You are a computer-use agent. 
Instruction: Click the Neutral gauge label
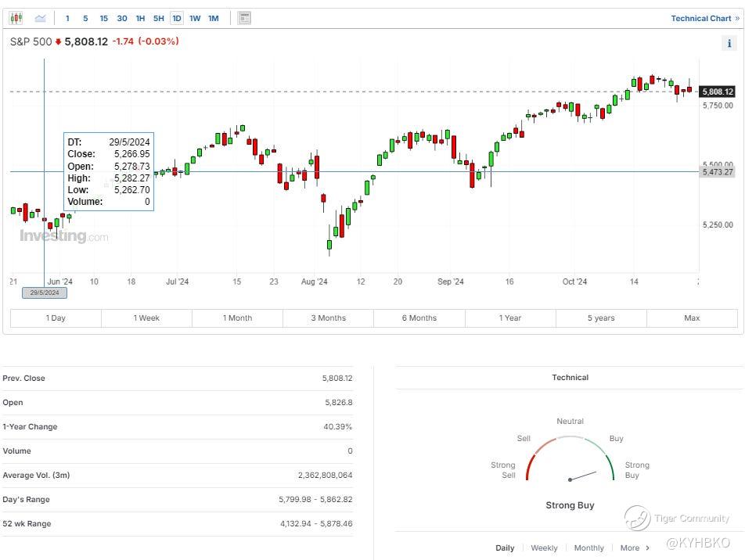[570, 422]
